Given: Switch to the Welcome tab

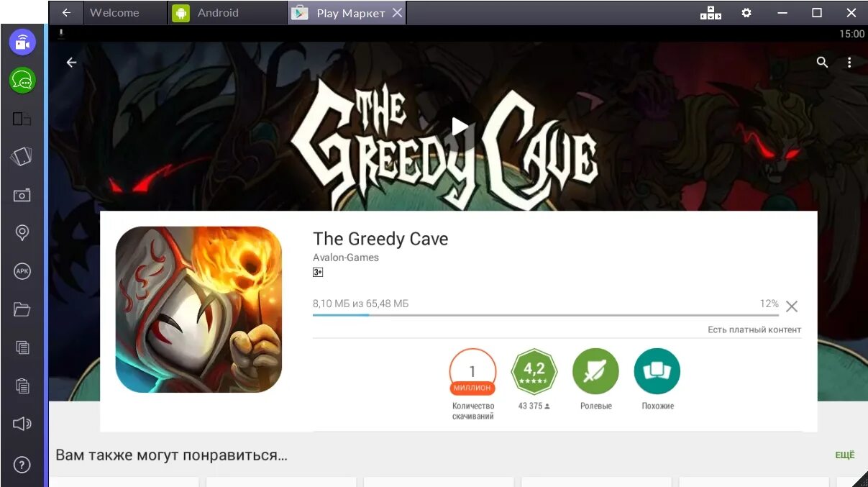Looking at the screenshot, I should click(114, 13).
